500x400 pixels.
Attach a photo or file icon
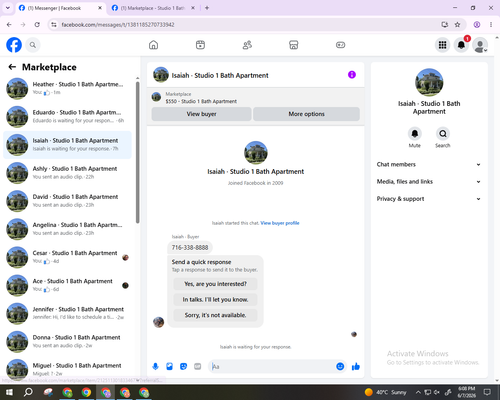[x=169, y=367]
